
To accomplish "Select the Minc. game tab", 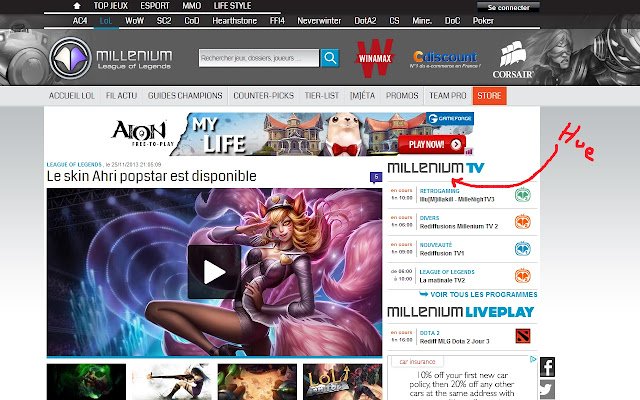I will [x=422, y=21].
